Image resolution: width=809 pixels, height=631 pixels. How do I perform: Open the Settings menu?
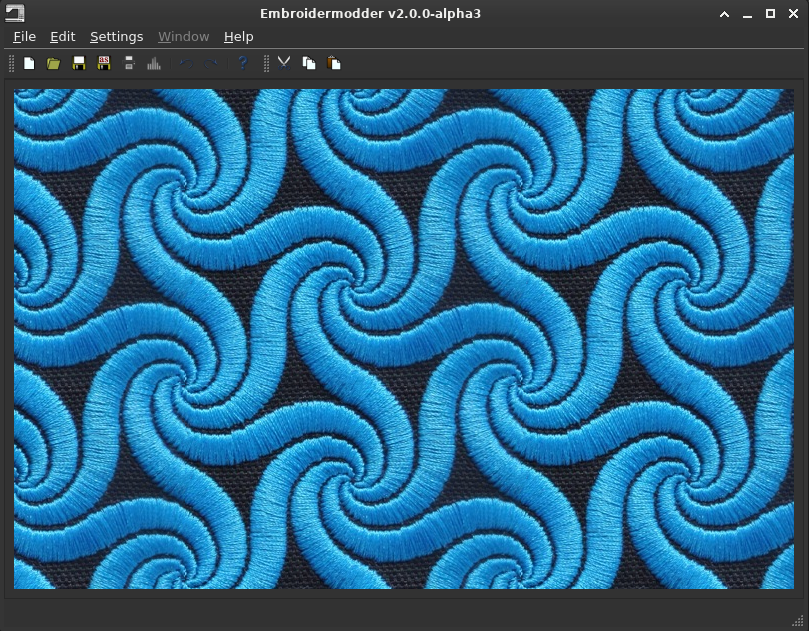[117, 37]
